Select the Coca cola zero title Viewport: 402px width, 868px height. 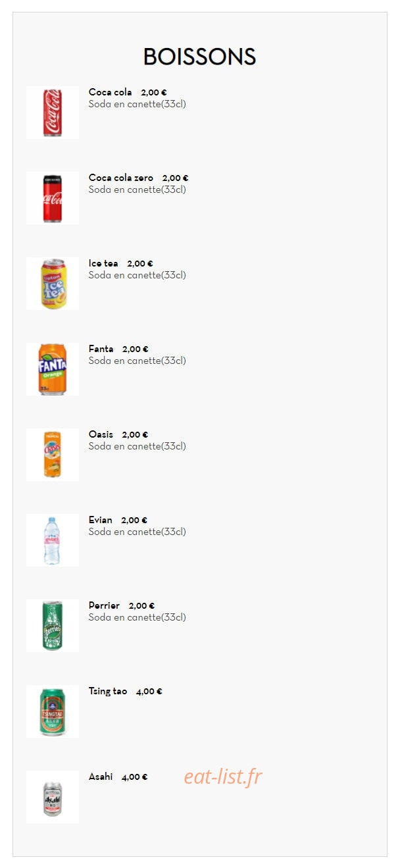coord(121,178)
